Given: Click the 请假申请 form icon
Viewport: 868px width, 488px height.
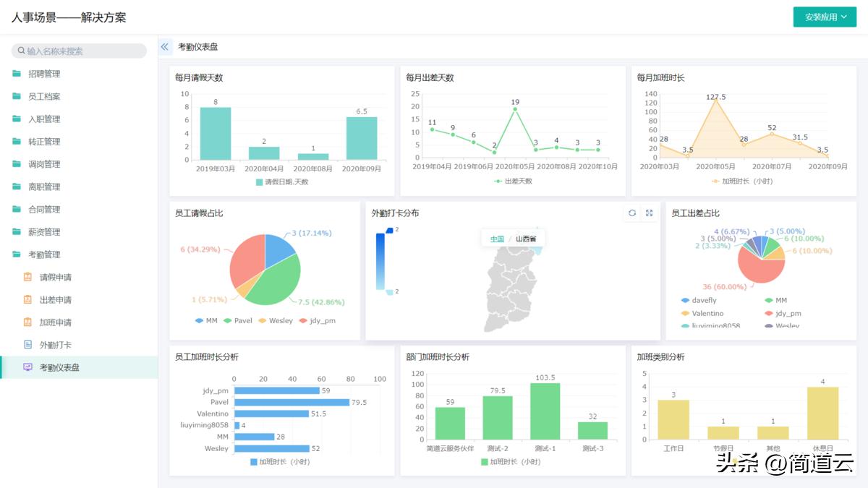Looking at the screenshot, I should [x=28, y=277].
